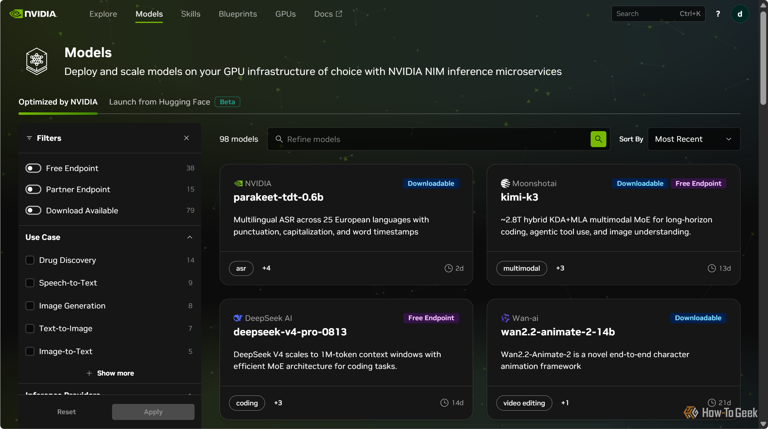
Task: Select the Text-to-Image checkbox
Action: [30, 328]
